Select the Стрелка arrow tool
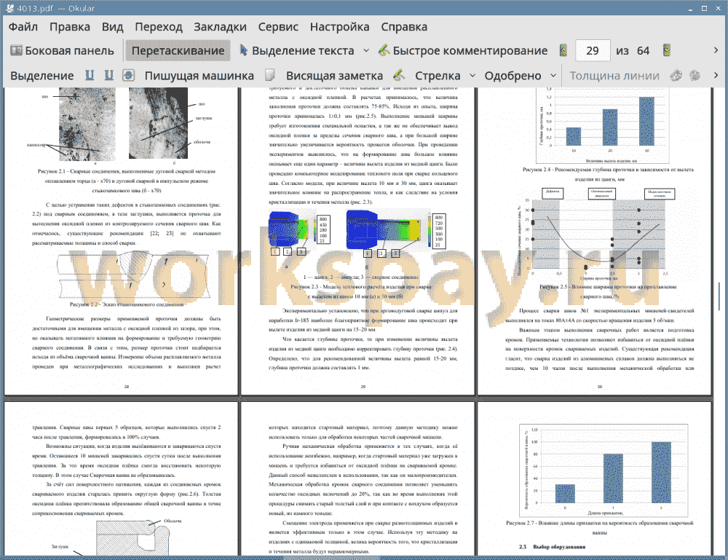Viewport: 728px width, 560px height. click(x=438, y=76)
